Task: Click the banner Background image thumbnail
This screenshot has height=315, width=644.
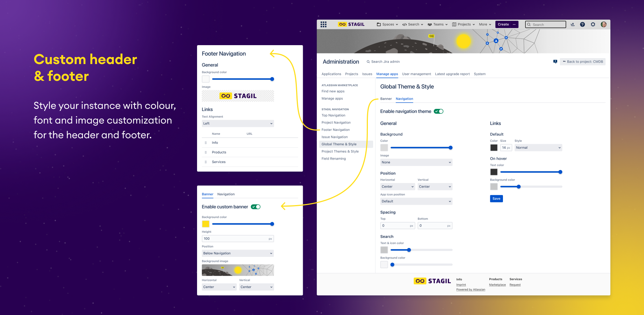Action: (238, 270)
